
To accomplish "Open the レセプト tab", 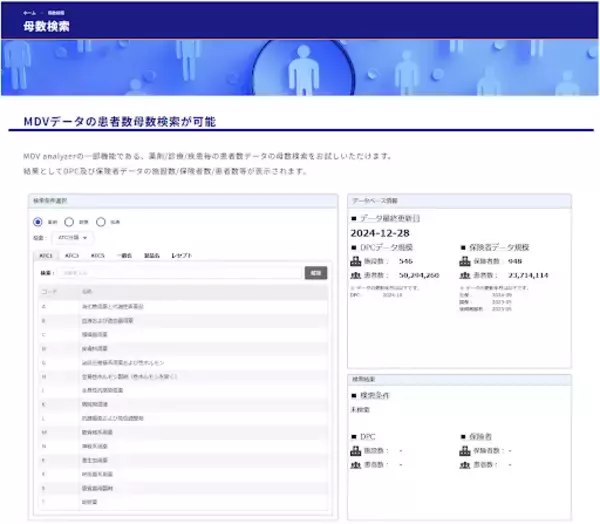I will click(181, 255).
